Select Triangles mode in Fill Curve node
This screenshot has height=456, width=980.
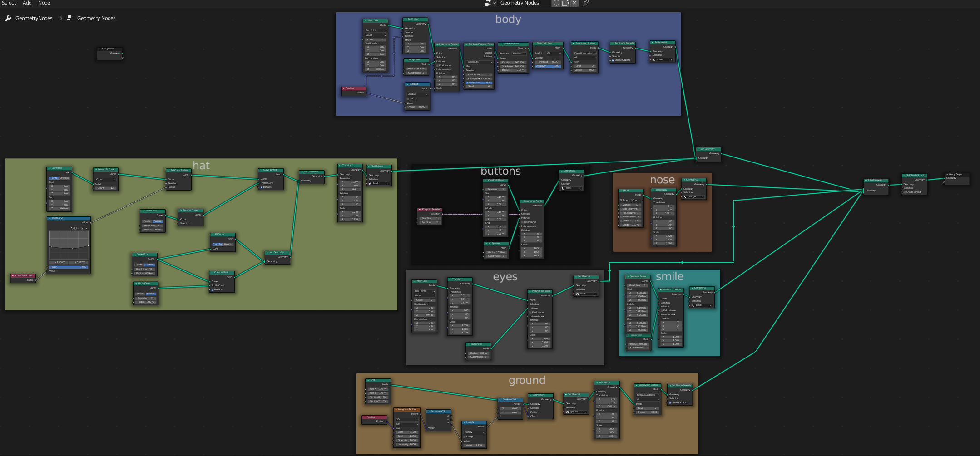click(x=218, y=244)
